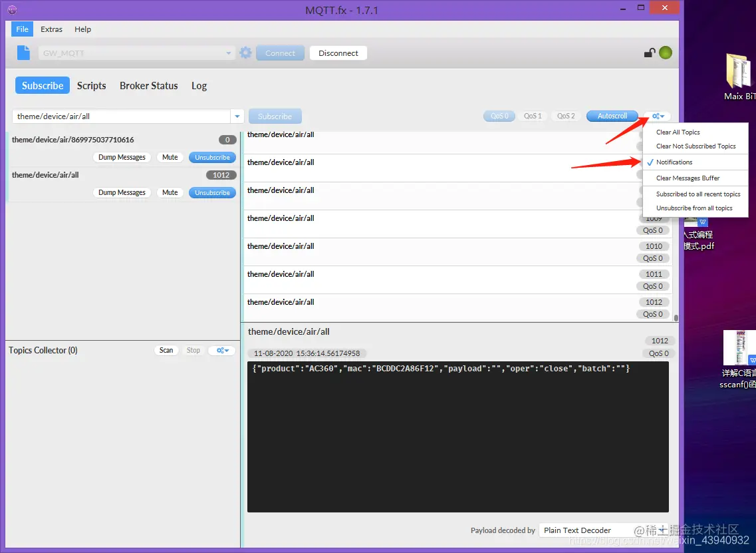Viewport: 756px width, 553px height.
Task: Open Plain Text Decoder dropdown
Action: coord(602,530)
